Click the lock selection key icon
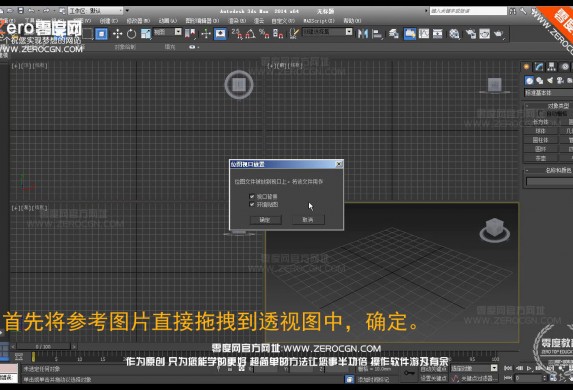Viewport: 573px width, 390px height. click(409, 372)
